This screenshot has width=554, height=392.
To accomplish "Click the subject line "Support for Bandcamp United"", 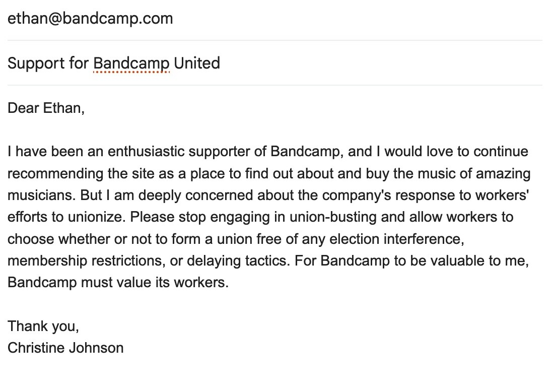I will [114, 63].
